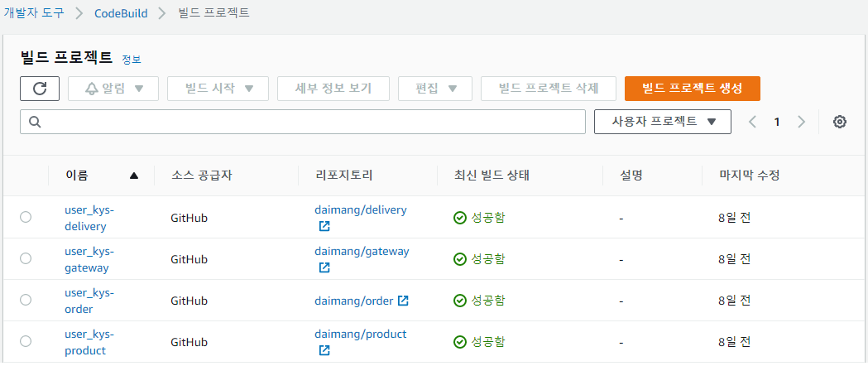This screenshot has width=868, height=366.
Task: Open the 편집 dropdown
Action: click(x=435, y=89)
